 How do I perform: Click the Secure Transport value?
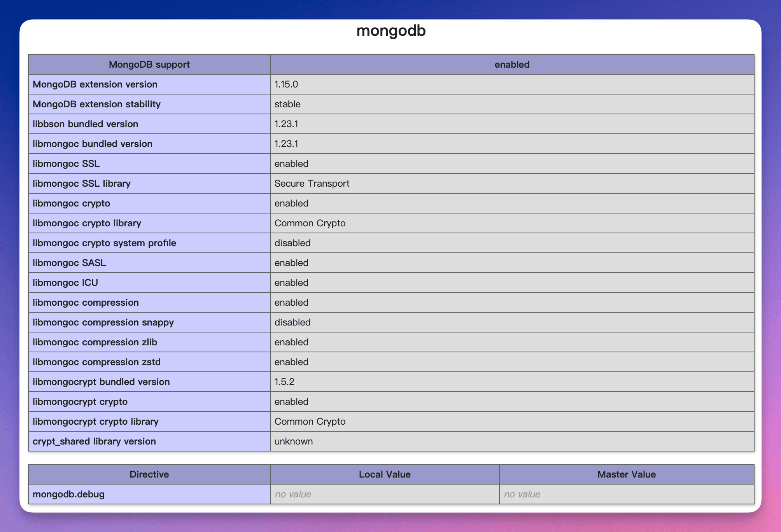click(x=312, y=184)
